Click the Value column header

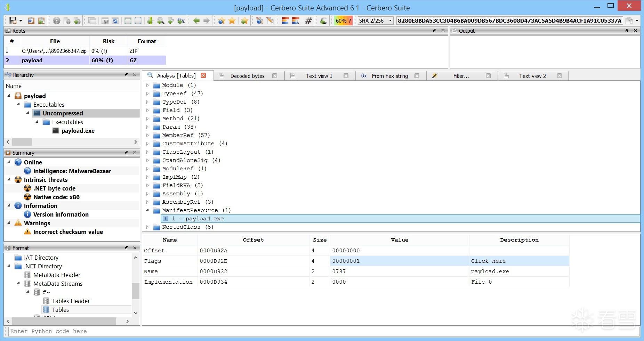coord(400,240)
